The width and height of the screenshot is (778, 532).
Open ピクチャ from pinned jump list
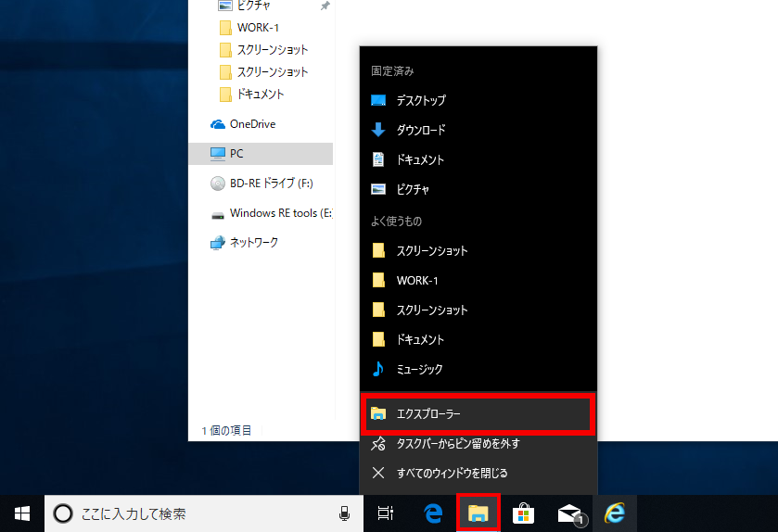tap(478, 189)
